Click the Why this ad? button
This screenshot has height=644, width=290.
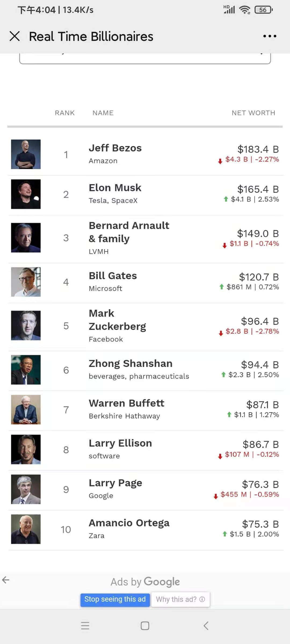tap(180, 599)
